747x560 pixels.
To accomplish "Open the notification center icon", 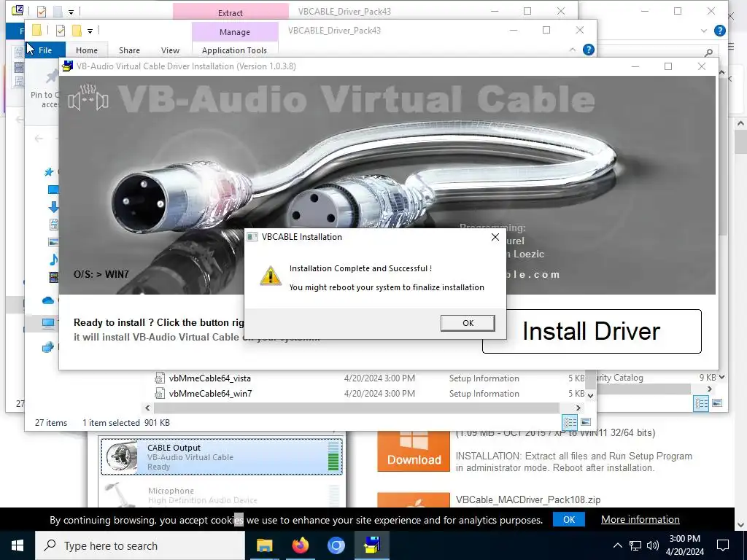I will tap(723, 545).
